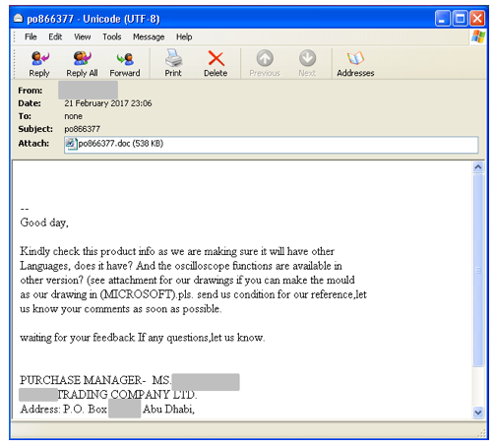
Task: Click the Windows flag logo
Action: pyautogui.click(x=478, y=36)
